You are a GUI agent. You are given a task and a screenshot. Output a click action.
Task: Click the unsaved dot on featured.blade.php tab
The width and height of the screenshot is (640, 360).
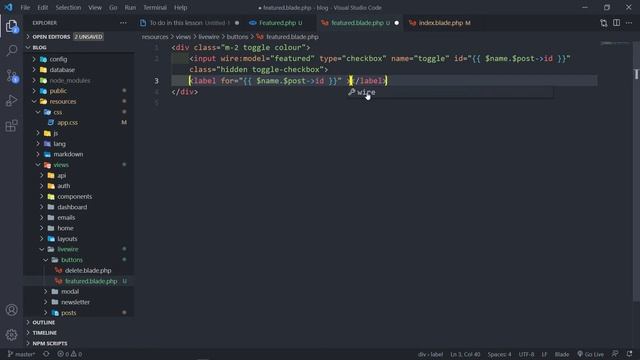coord(396,23)
